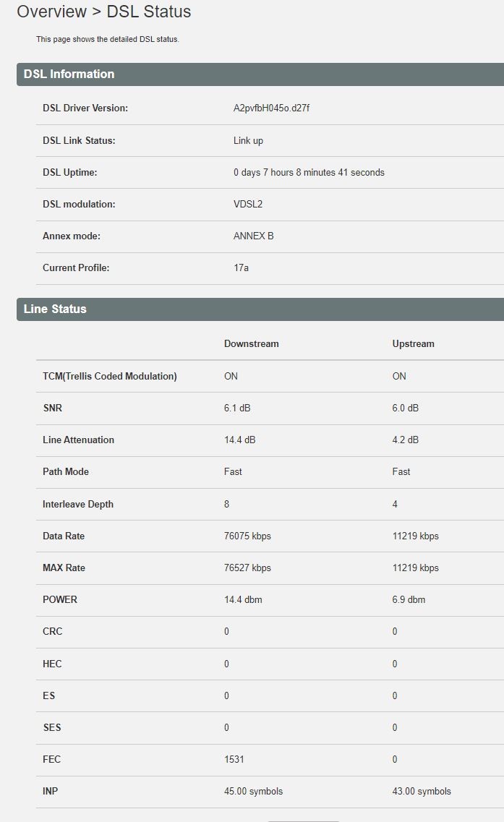Screen dimensions: 504x822
Task: Click the VDSL2 modulation value
Action: 247,204
